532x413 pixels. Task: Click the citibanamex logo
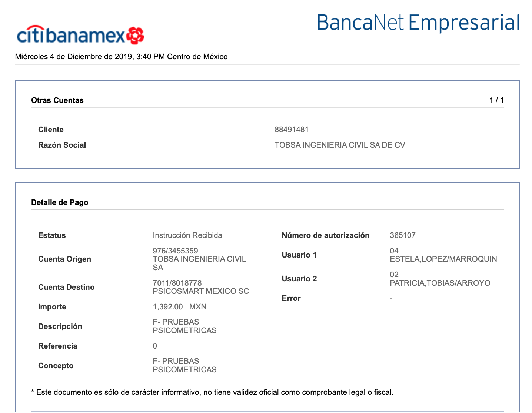(80, 35)
